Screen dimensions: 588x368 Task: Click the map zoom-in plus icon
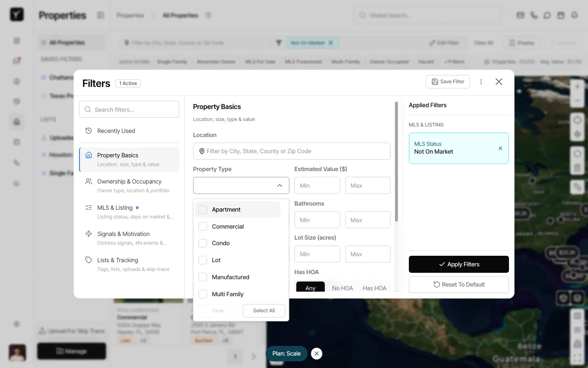[577, 86]
